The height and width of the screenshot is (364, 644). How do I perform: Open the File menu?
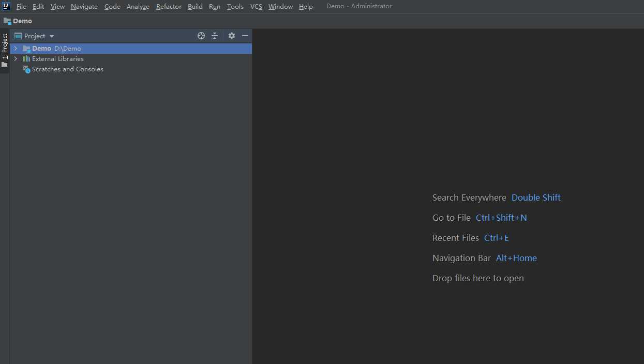click(21, 7)
